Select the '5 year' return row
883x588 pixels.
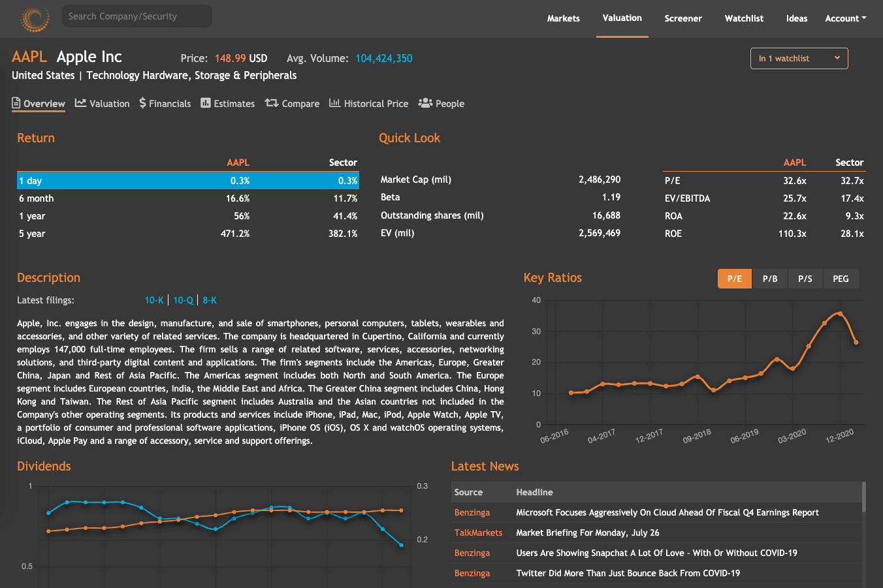pos(188,234)
